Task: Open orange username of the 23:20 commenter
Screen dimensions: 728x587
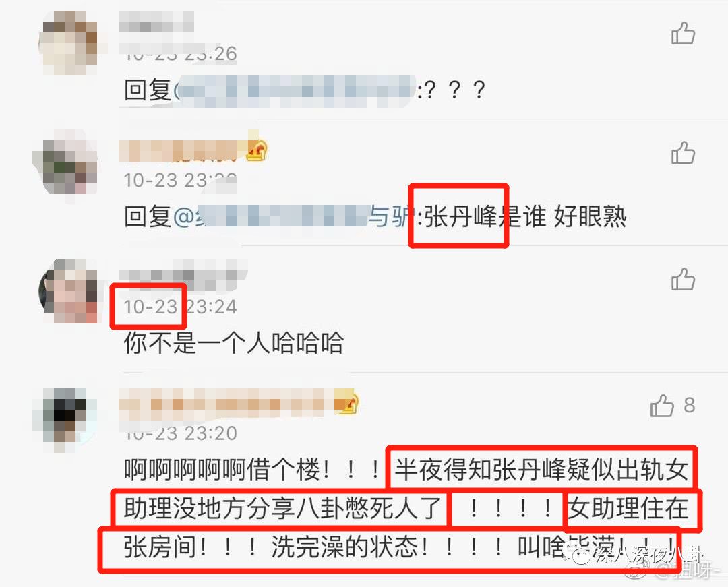Action: (x=228, y=402)
